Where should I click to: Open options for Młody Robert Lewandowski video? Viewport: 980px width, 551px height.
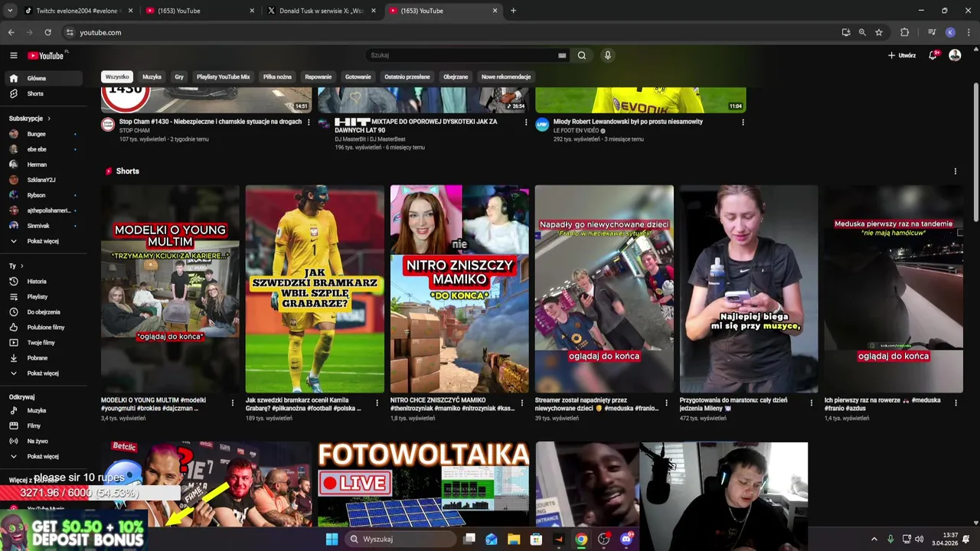coord(743,122)
